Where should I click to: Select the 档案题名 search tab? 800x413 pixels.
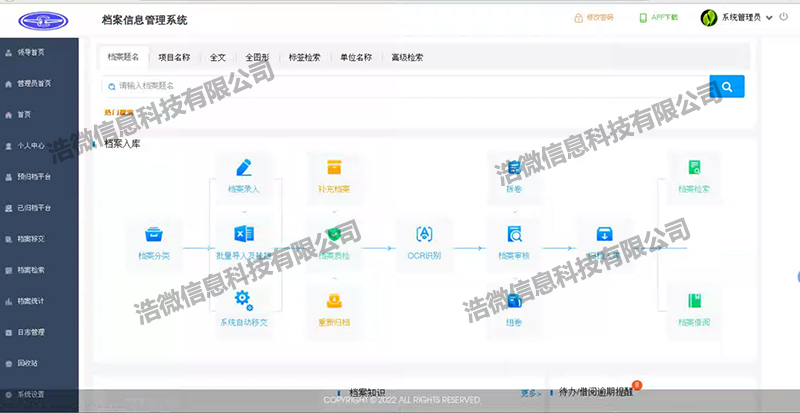point(123,57)
